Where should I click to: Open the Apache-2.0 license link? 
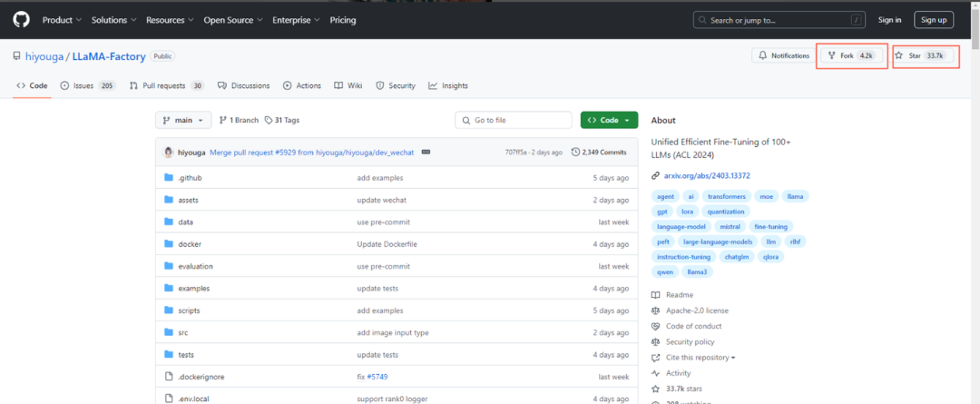click(x=690, y=310)
